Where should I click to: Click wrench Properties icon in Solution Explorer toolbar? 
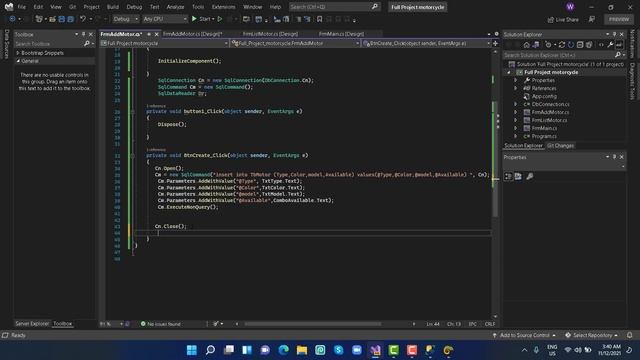pos(610,45)
